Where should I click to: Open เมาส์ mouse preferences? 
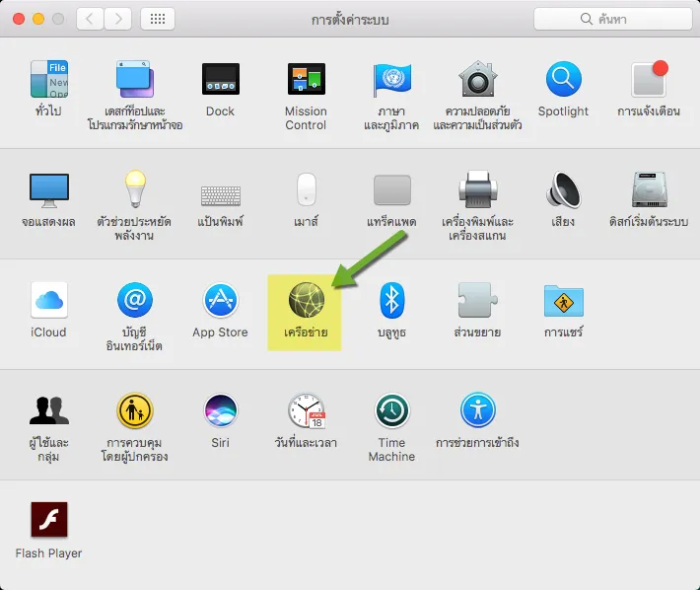click(x=307, y=189)
